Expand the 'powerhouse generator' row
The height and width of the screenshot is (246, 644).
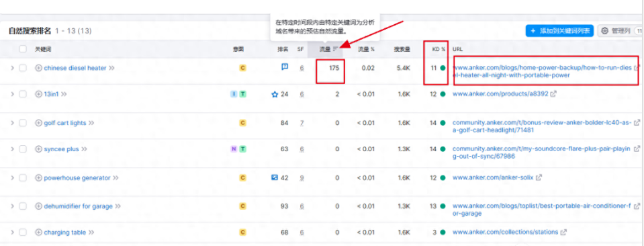pyautogui.click(x=12, y=178)
